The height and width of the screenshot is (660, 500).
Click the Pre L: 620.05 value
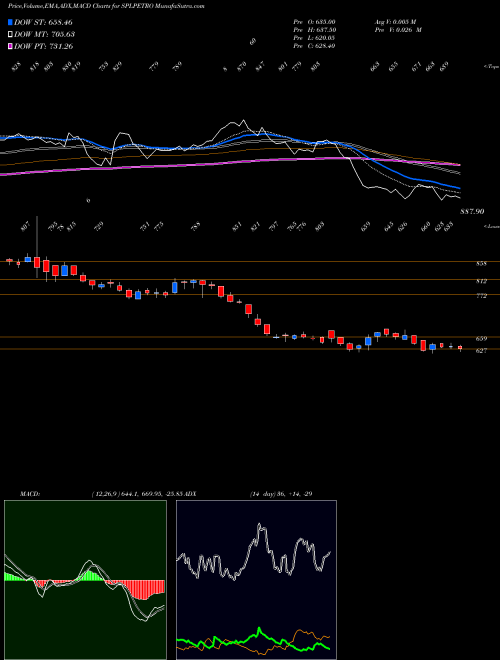click(x=314, y=38)
